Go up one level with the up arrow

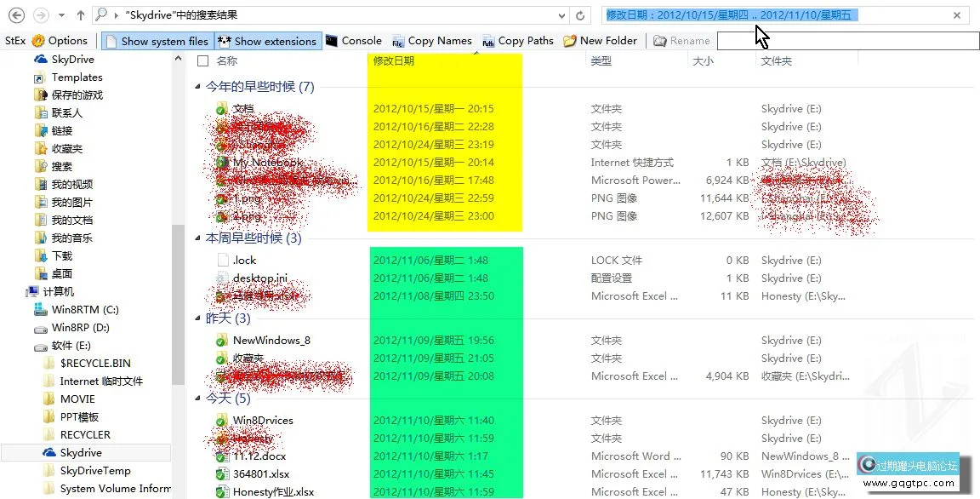79,14
